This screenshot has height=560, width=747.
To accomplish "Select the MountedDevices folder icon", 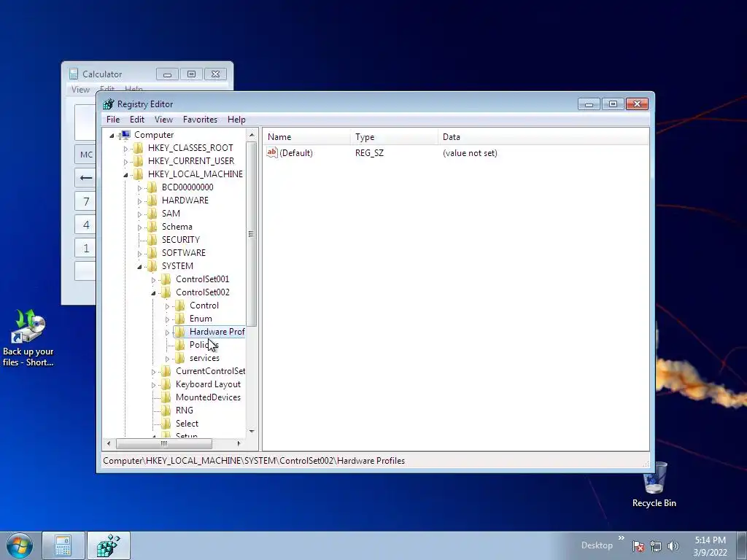I will click(x=166, y=397).
